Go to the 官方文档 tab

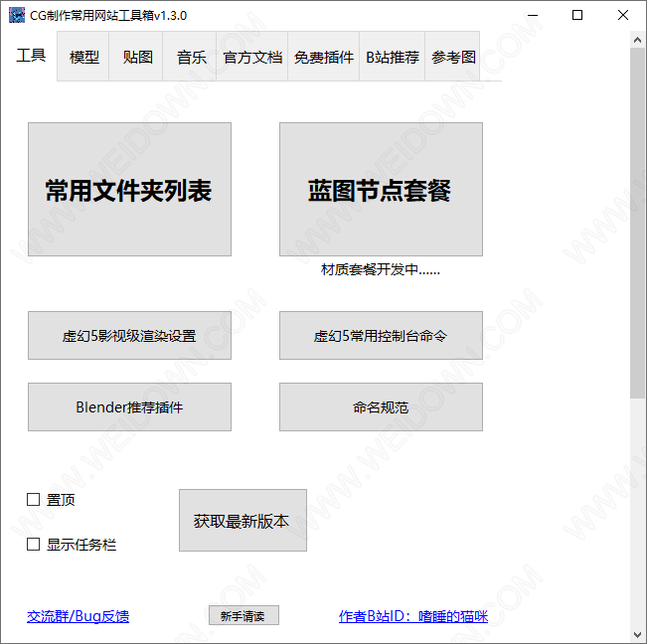[x=252, y=58]
